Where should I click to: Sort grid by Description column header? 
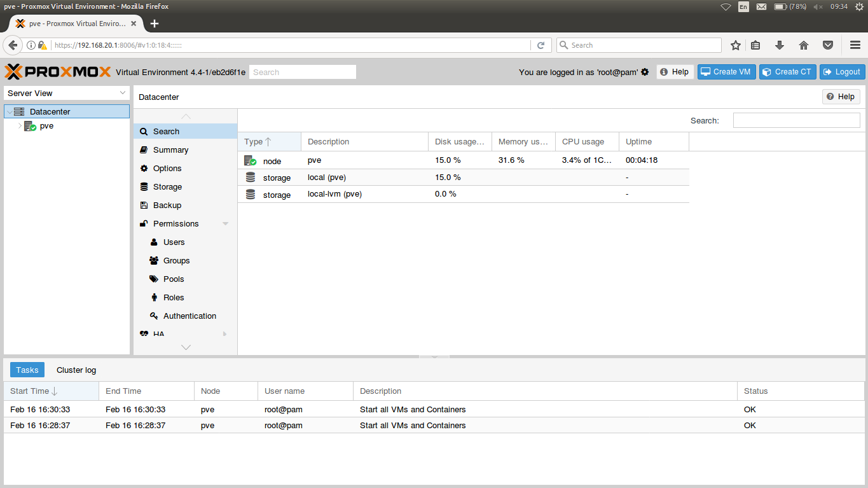coord(365,142)
